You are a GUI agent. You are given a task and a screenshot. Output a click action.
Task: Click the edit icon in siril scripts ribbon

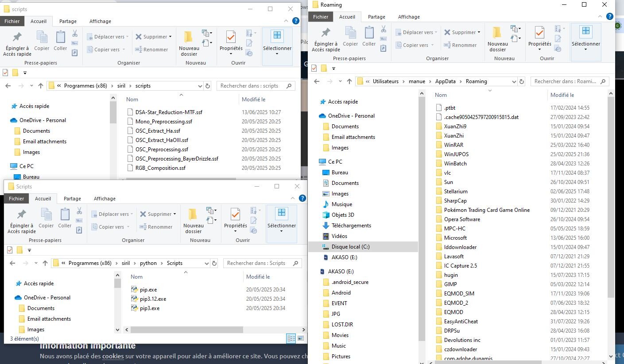point(249,43)
